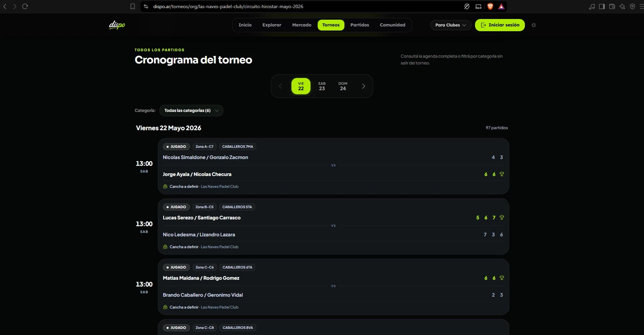
Task: Select day SAB 23
Action: click(x=322, y=86)
